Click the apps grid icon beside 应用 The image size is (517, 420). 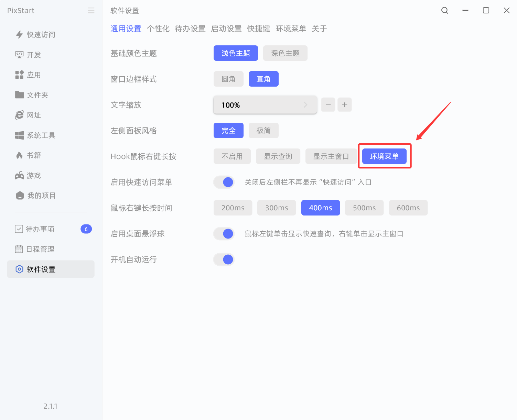(19, 75)
